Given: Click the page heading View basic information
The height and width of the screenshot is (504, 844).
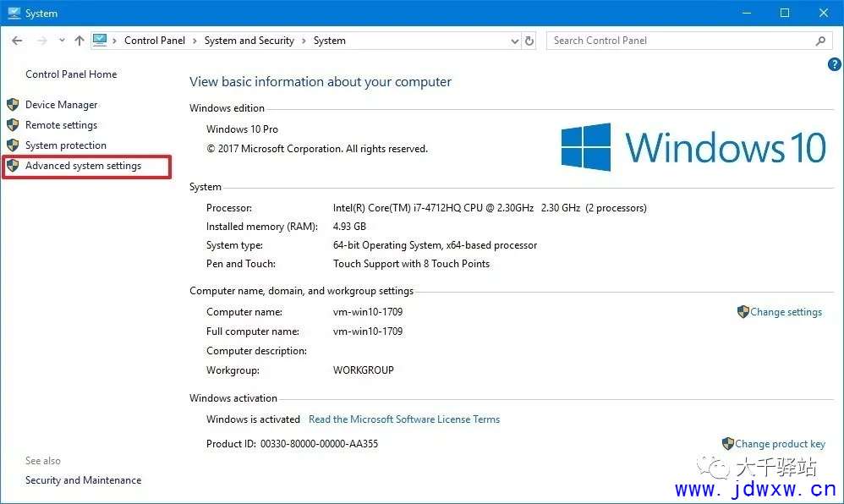Looking at the screenshot, I should click(321, 82).
